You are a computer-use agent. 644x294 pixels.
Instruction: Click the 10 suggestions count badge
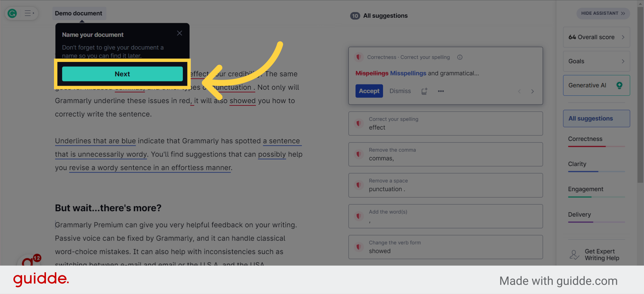[x=355, y=16]
